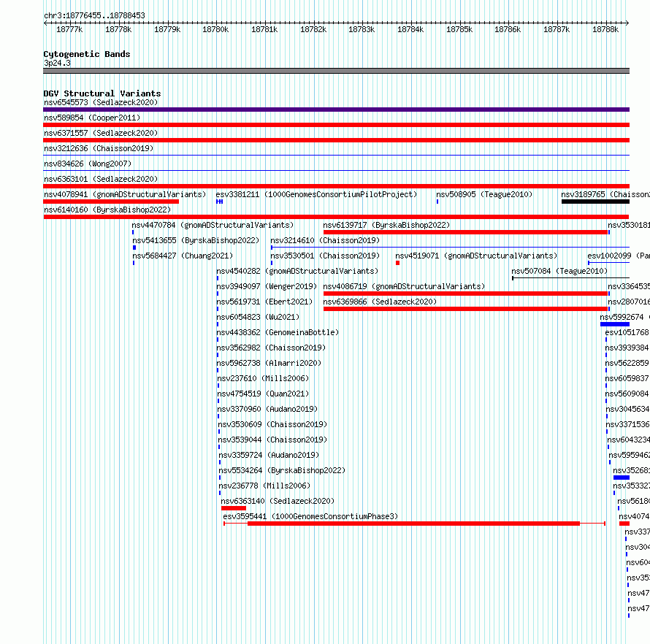Click nsv6363140 (Sedlazeck2020) label

278,501
